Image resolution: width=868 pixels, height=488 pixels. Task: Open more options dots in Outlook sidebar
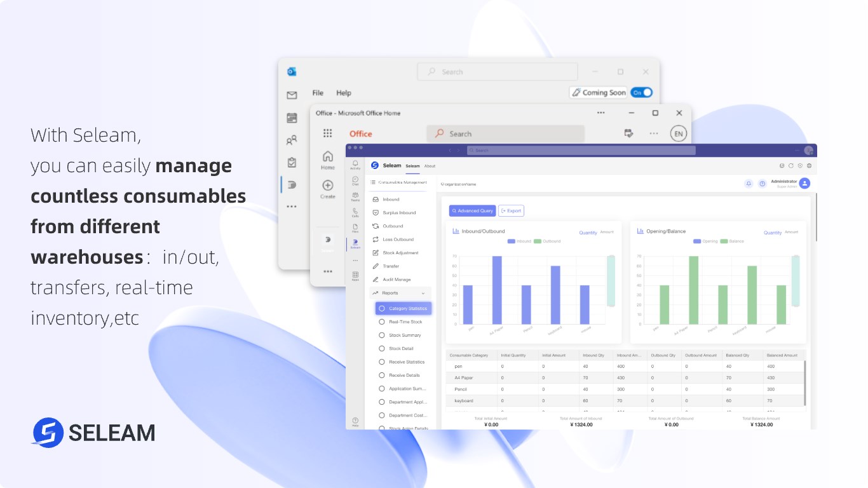pos(292,207)
